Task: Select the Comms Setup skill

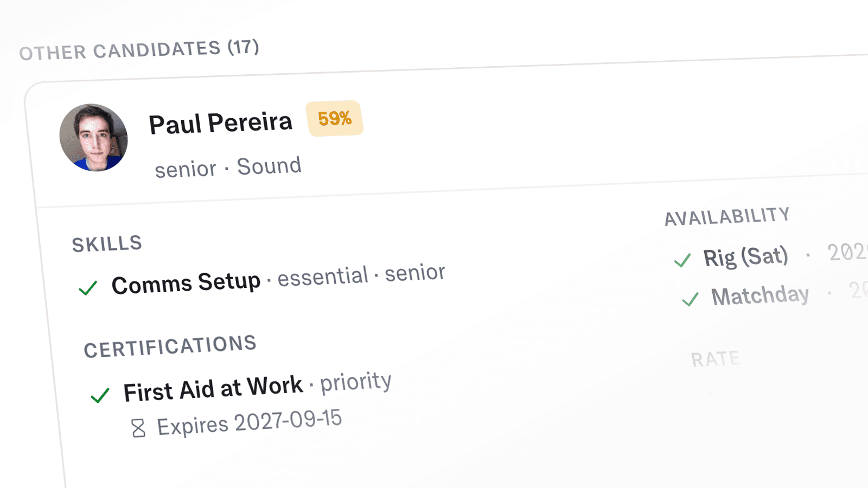Action: [186, 283]
